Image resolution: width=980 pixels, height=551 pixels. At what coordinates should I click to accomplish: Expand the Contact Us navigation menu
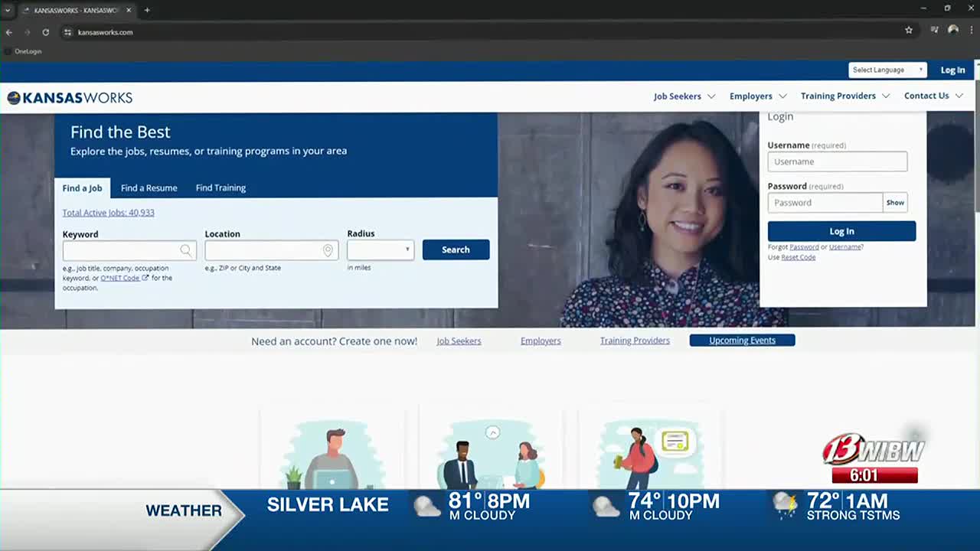[933, 96]
